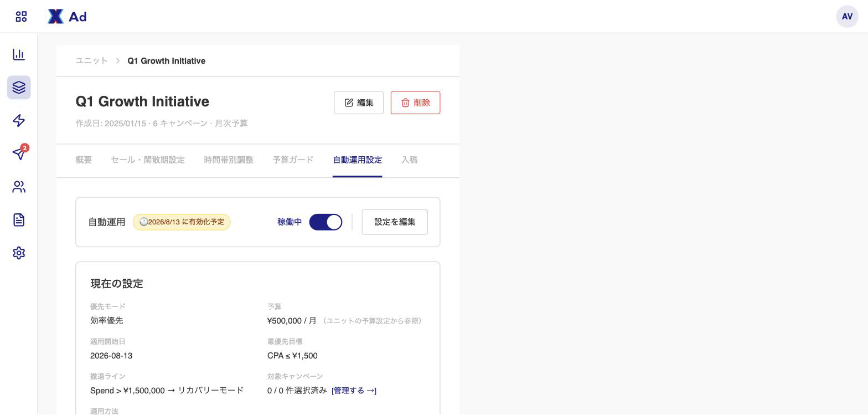Click the 適用開始日 field label

pos(108,341)
